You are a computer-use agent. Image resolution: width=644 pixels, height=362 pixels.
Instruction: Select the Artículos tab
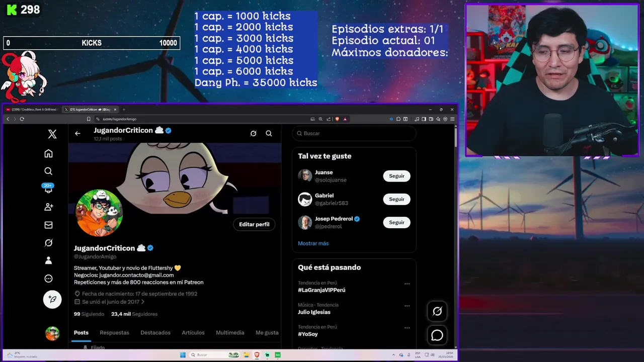pyautogui.click(x=193, y=333)
